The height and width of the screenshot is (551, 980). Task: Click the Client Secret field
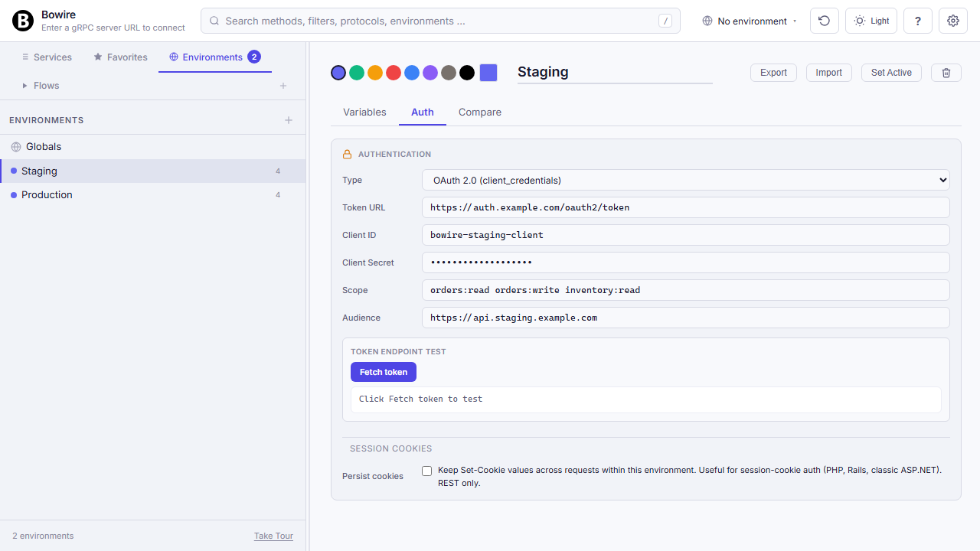tap(686, 262)
